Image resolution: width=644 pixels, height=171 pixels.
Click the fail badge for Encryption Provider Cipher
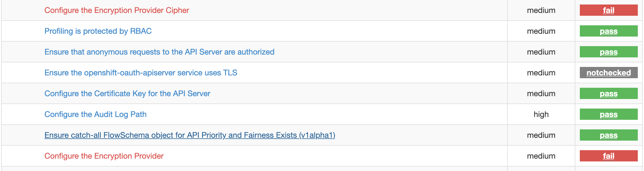pos(608,10)
